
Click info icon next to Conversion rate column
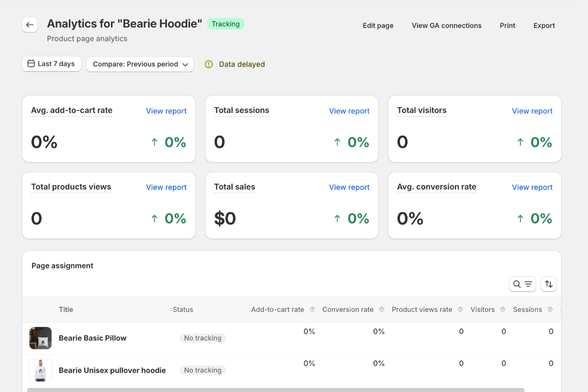point(381,309)
